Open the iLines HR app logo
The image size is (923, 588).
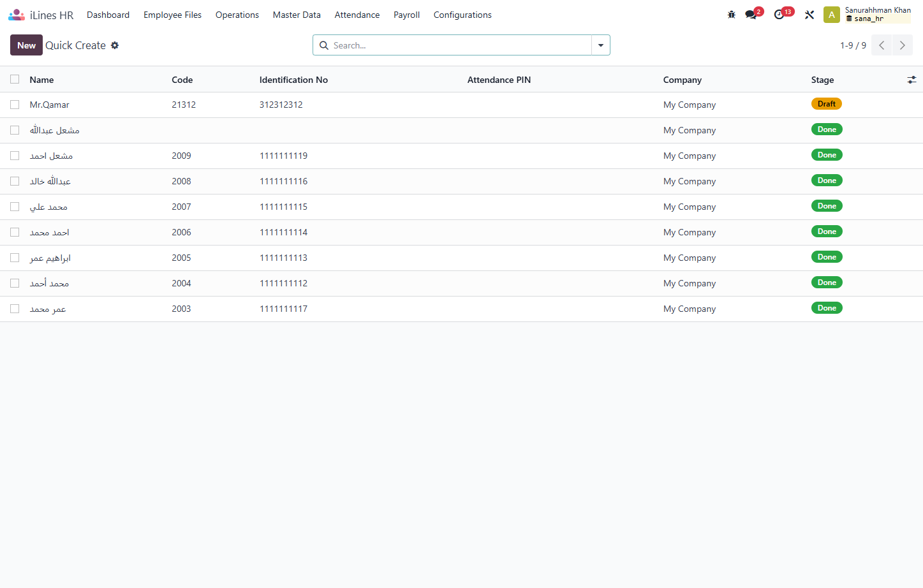coord(17,15)
